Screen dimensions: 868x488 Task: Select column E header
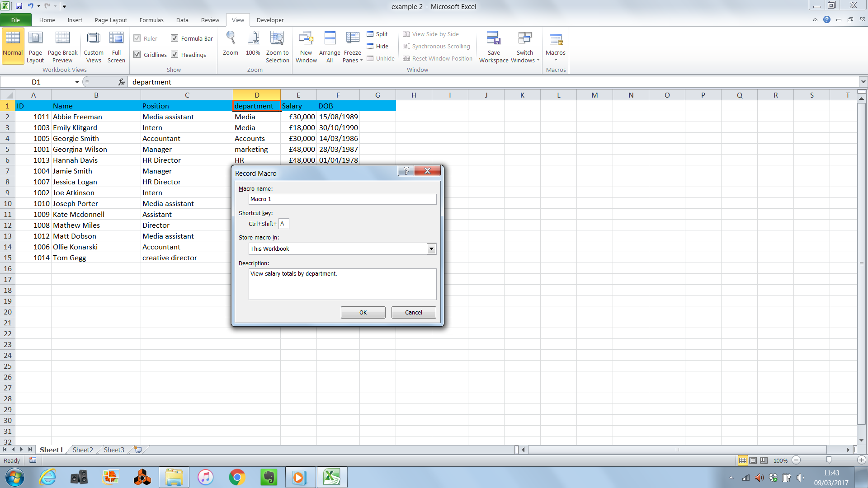click(x=298, y=95)
